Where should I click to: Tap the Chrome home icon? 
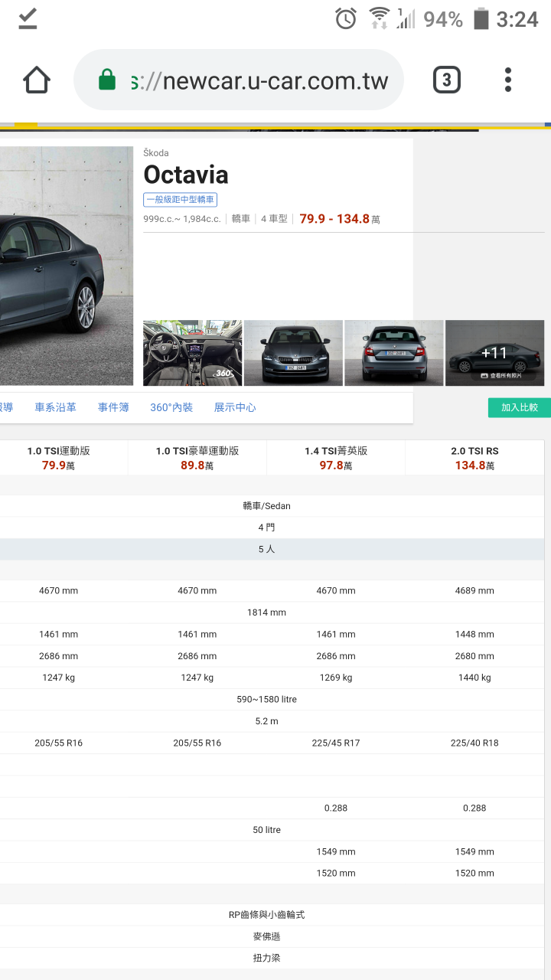pyautogui.click(x=37, y=80)
